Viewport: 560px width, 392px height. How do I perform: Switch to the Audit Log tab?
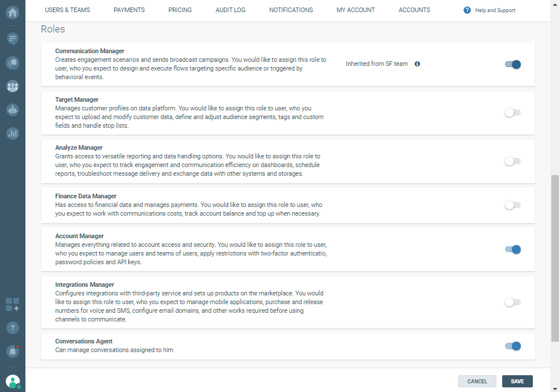[x=230, y=10]
